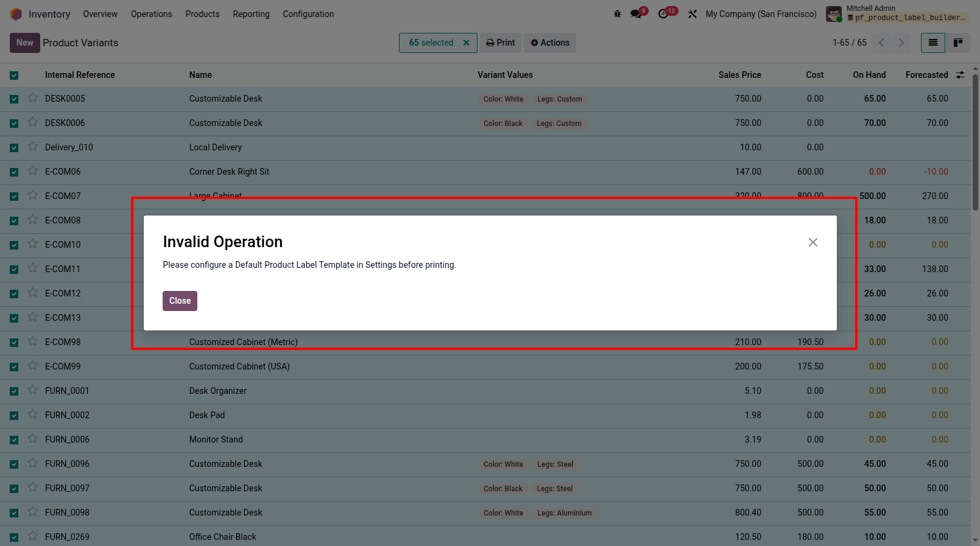This screenshot has height=546, width=980.
Task: Click the Legs: Aluminium variant tag
Action: pyautogui.click(x=565, y=513)
